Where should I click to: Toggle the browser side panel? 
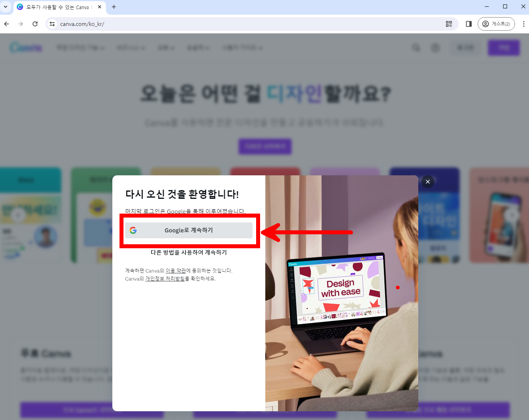coord(469,24)
